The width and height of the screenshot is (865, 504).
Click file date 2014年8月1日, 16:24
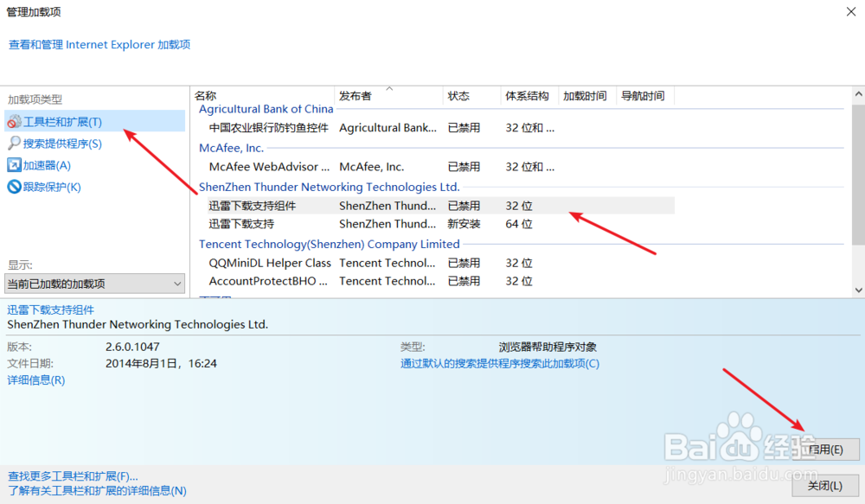coord(161,363)
